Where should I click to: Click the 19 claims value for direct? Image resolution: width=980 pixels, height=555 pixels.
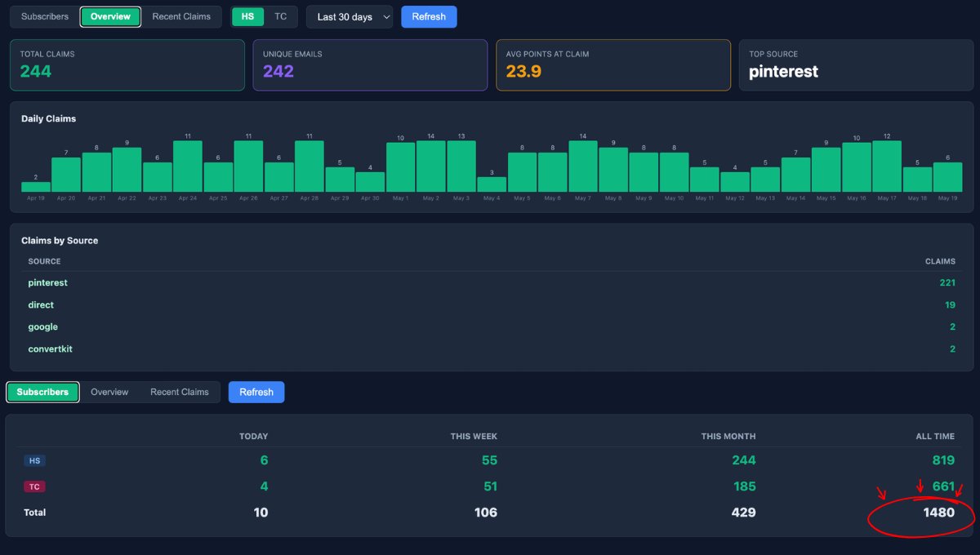950,304
